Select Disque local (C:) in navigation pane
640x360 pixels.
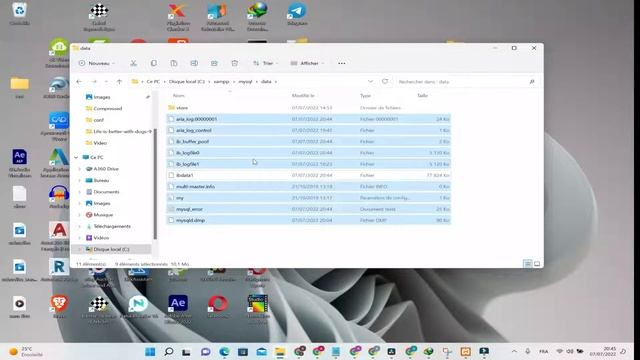111,249
